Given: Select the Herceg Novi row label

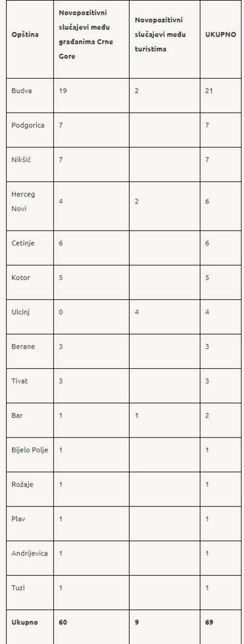Looking at the screenshot, I should 23,201.
